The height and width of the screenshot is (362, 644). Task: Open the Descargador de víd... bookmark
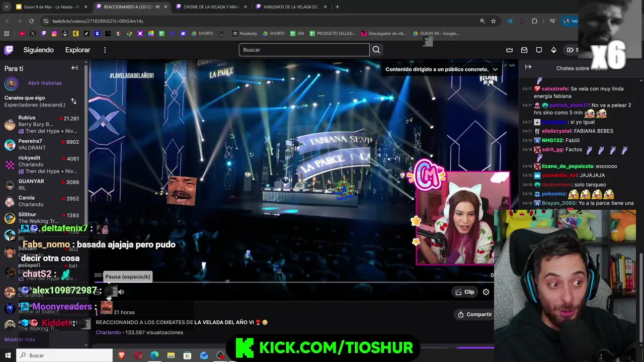[383, 34]
